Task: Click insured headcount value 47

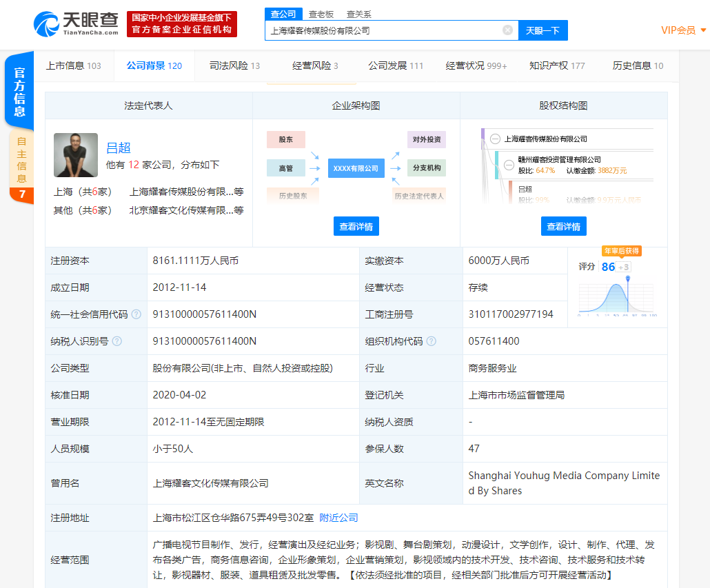Action: pyautogui.click(x=474, y=449)
